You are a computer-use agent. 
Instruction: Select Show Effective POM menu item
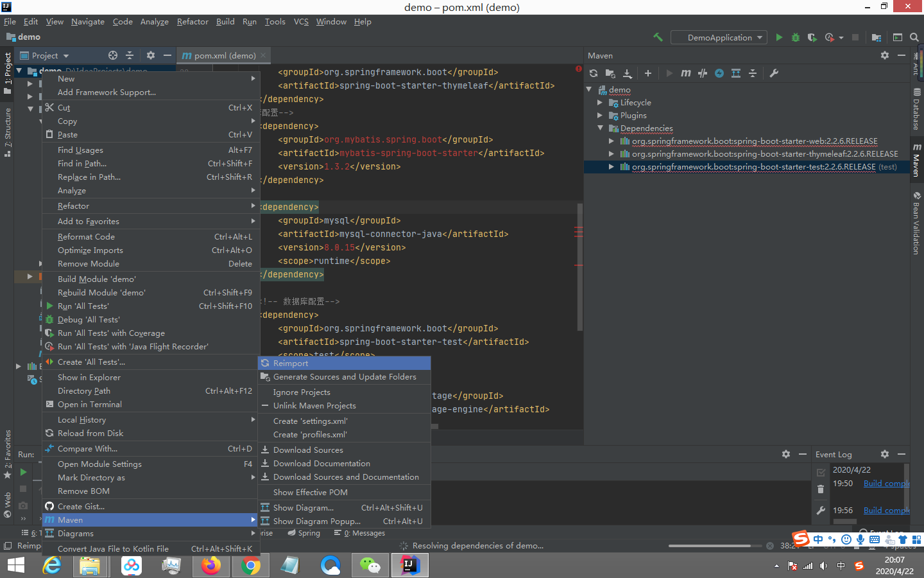(x=344, y=493)
